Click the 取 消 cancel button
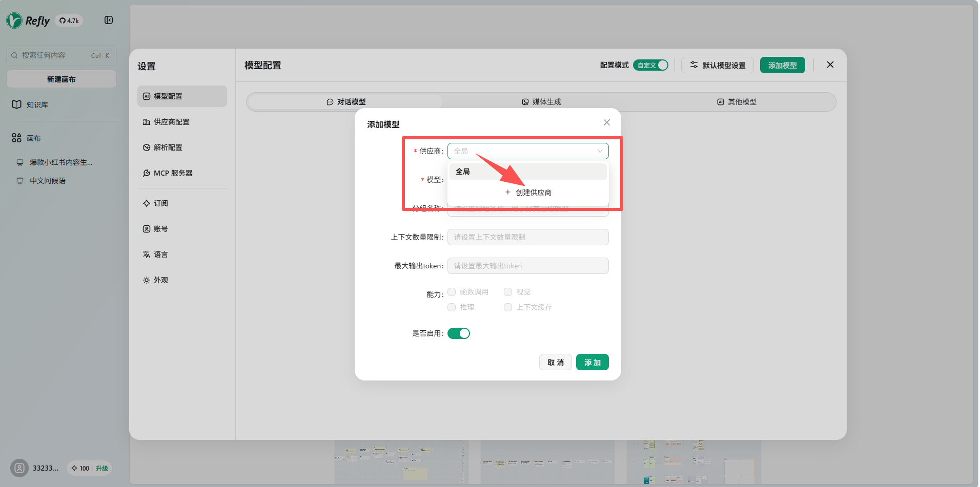The image size is (980, 487). click(x=555, y=363)
